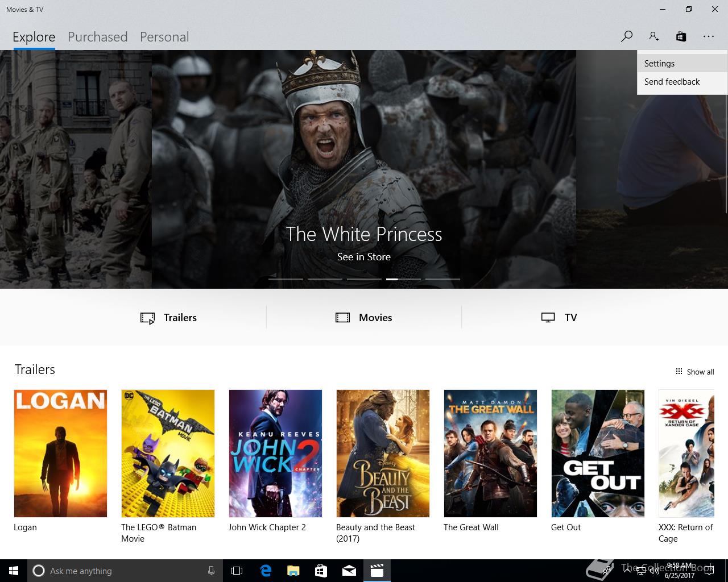
Task: Click the three-dot more options icon
Action: (708, 36)
